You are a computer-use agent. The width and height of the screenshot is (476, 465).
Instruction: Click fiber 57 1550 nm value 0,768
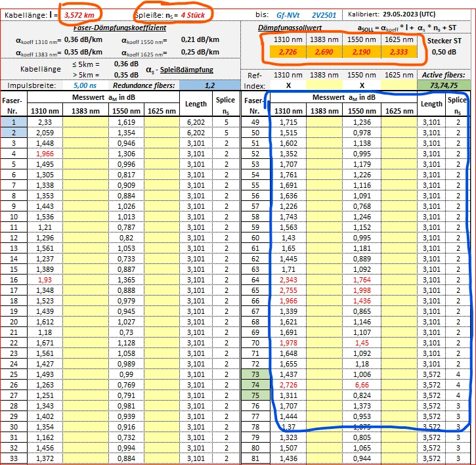pyautogui.click(x=362, y=206)
